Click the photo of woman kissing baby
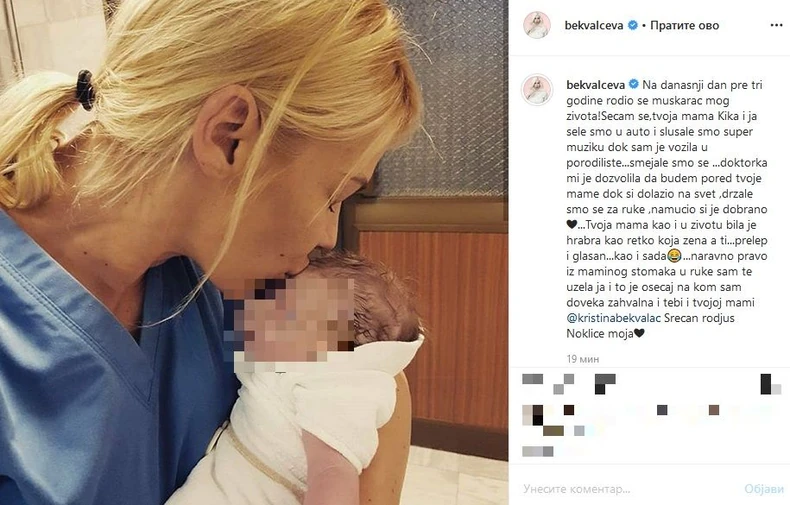The width and height of the screenshot is (790, 505). [254, 252]
